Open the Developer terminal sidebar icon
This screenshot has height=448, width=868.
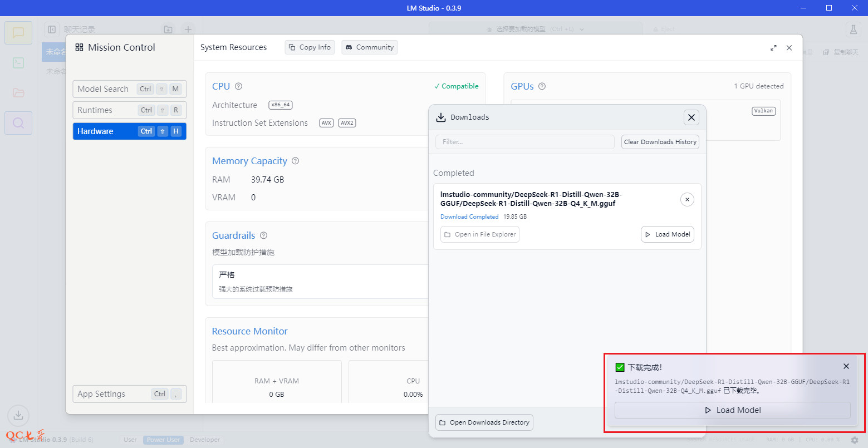(18, 63)
